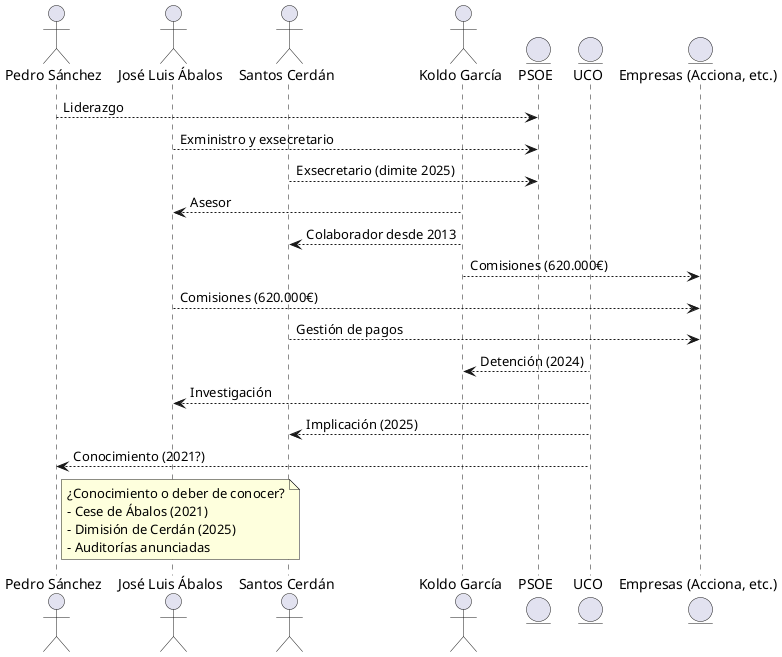Click the top Pedro Sánchez actor figure
Image resolution: width=782 pixels, height=657 pixels.
click(56, 33)
